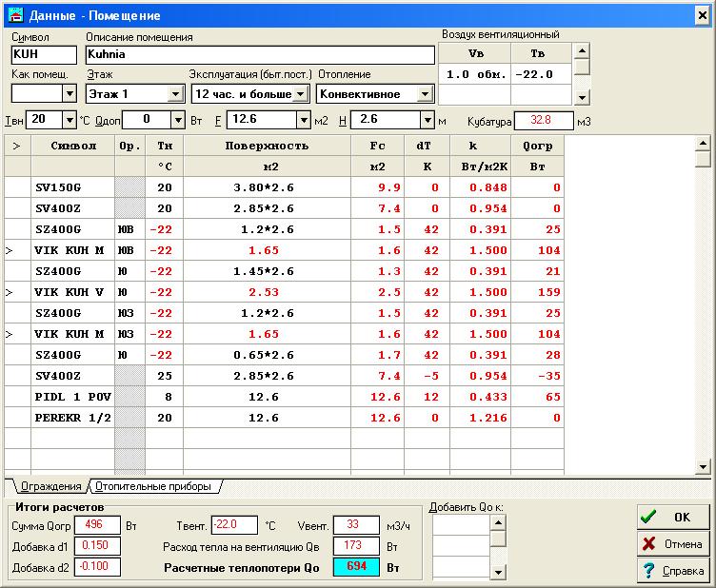This screenshot has width=716, height=588.
Task: Expand the H height 2.6 dropdown
Action: [x=427, y=120]
